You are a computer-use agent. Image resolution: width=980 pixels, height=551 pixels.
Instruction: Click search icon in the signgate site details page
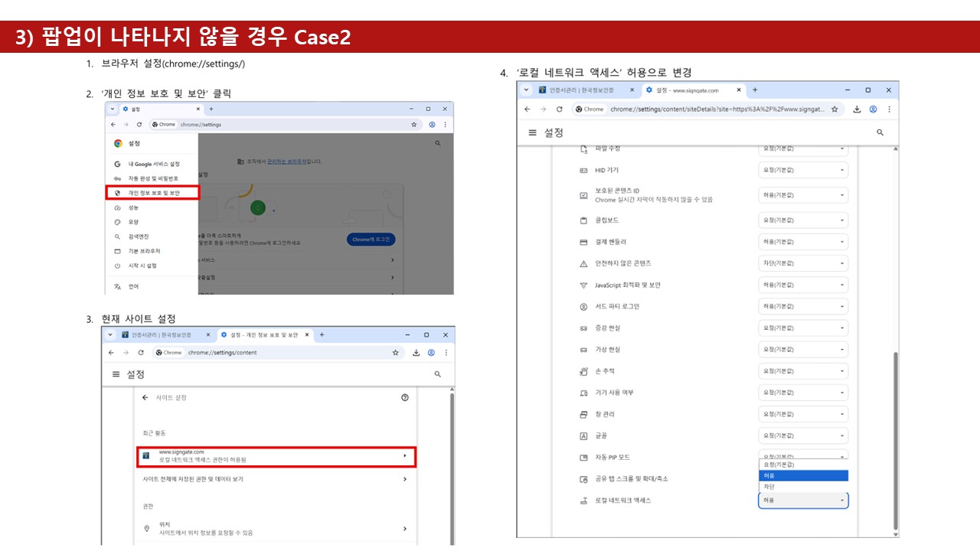[880, 132]
